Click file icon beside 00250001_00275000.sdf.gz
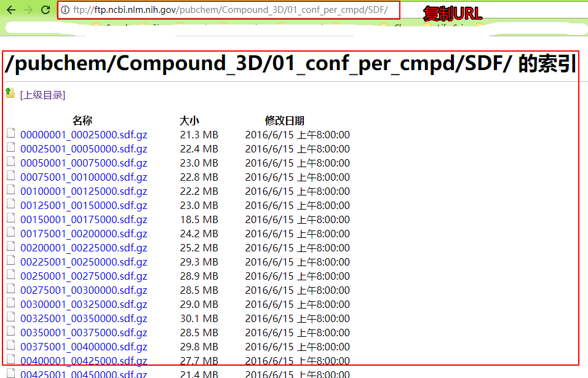Viewport: 588px width, 378px height. tap(11, 274)
